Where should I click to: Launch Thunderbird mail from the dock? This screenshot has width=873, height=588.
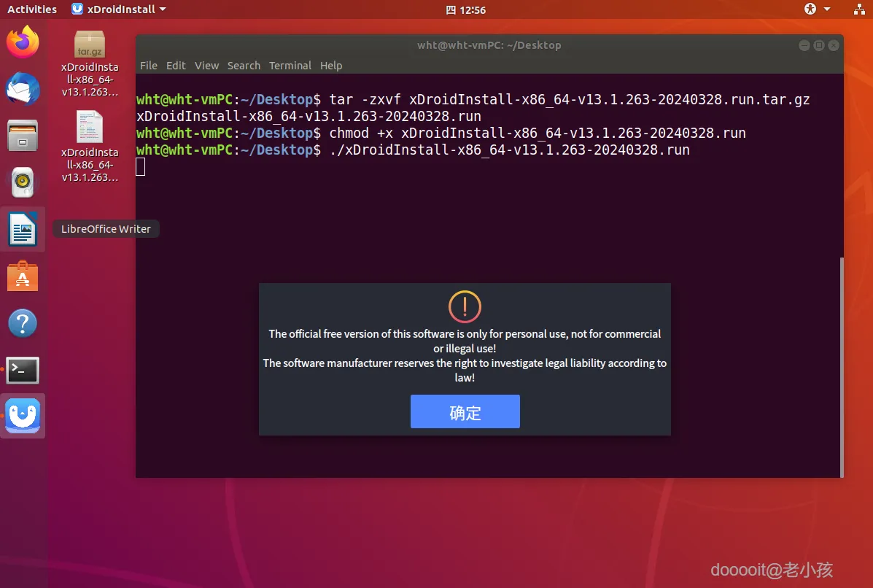[23, 88]
